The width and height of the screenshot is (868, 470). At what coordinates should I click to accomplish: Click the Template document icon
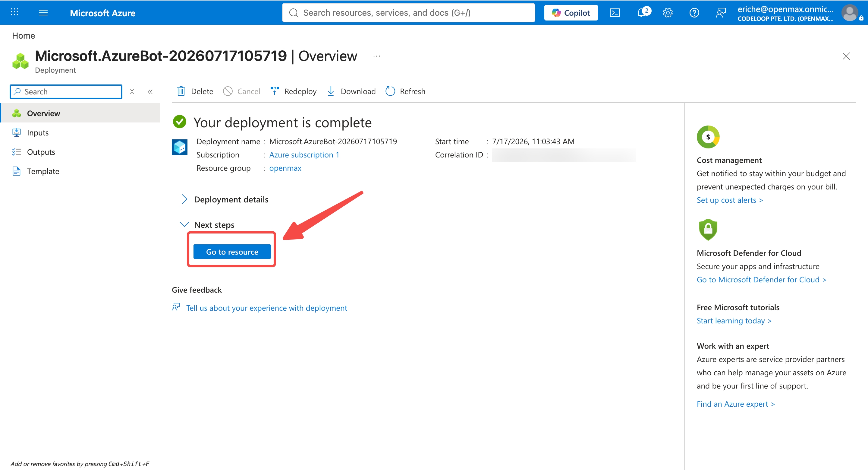17,171
